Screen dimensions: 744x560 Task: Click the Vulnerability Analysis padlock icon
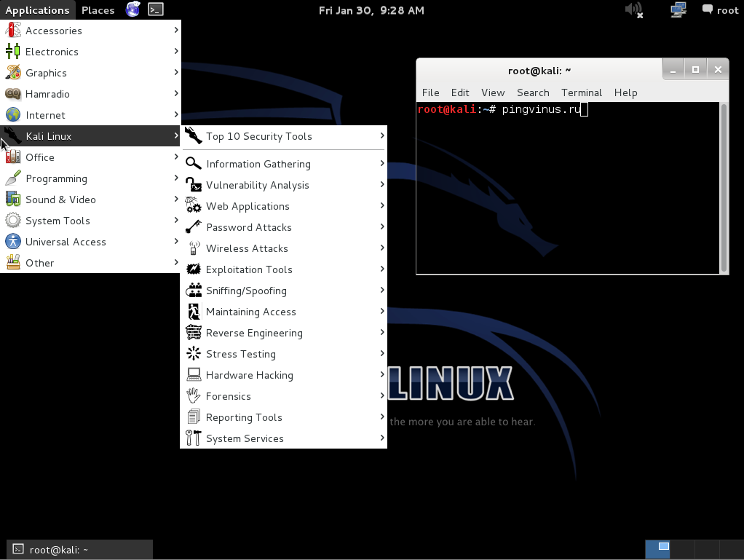point(193,185)
